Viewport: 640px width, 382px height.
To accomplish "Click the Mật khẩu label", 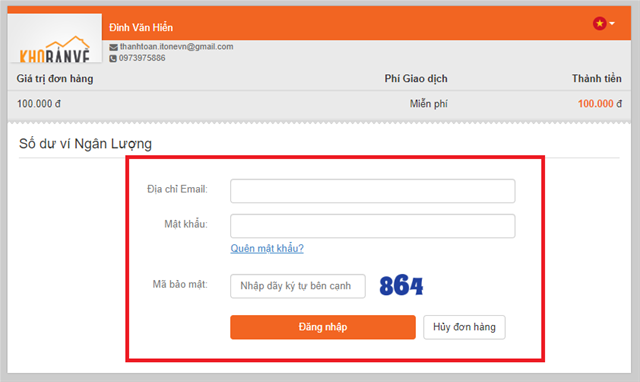I will pos(186,224).
